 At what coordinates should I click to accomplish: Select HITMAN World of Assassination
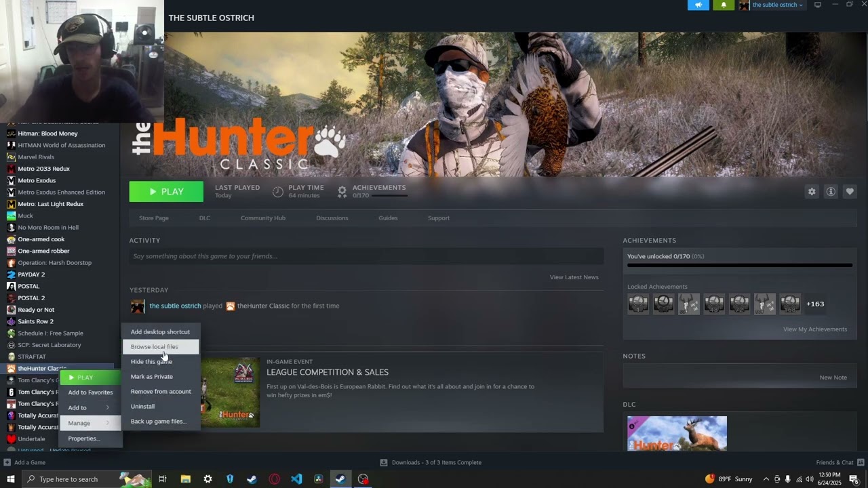61,145
